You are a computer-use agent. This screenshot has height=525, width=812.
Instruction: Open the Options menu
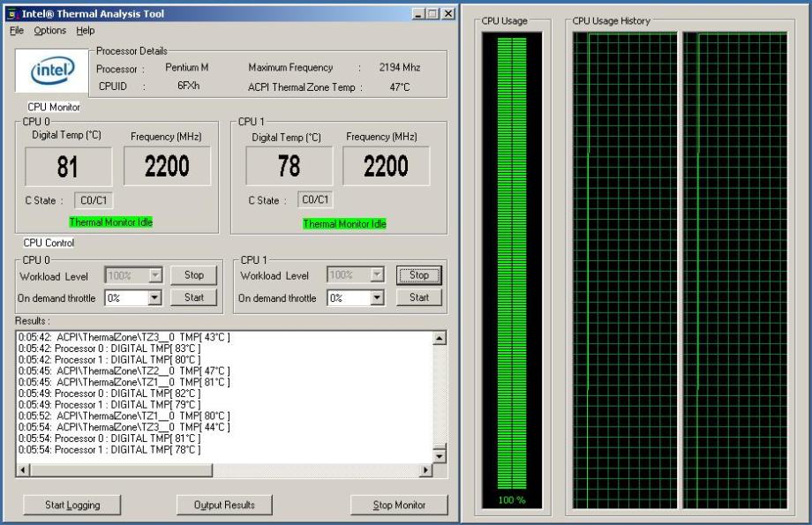49,30
